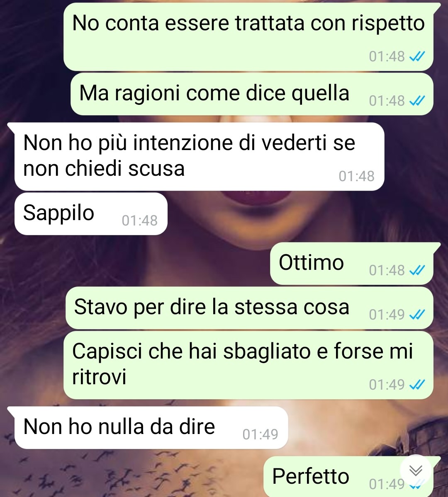Tap the blue ticks beside 'Ottimo'
Screen dimensions: 448x497
pyautogui.click(x=417, y=271)
